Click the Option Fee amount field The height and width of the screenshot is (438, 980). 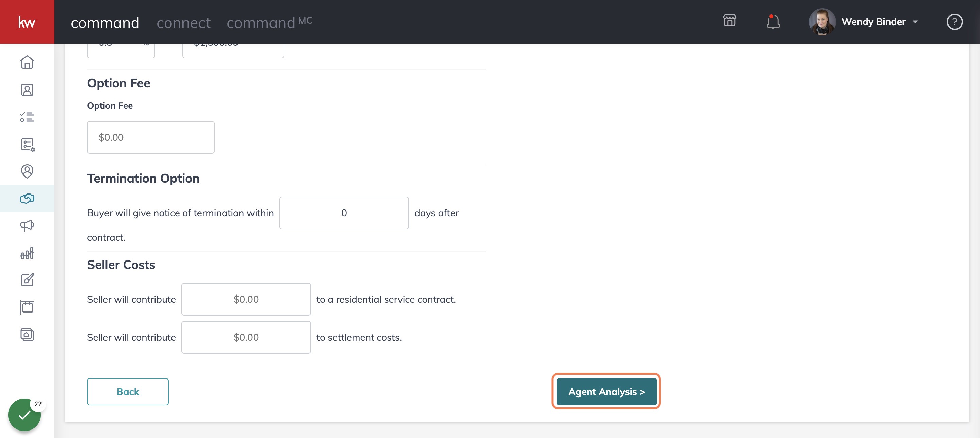click(x=151, y=137)
